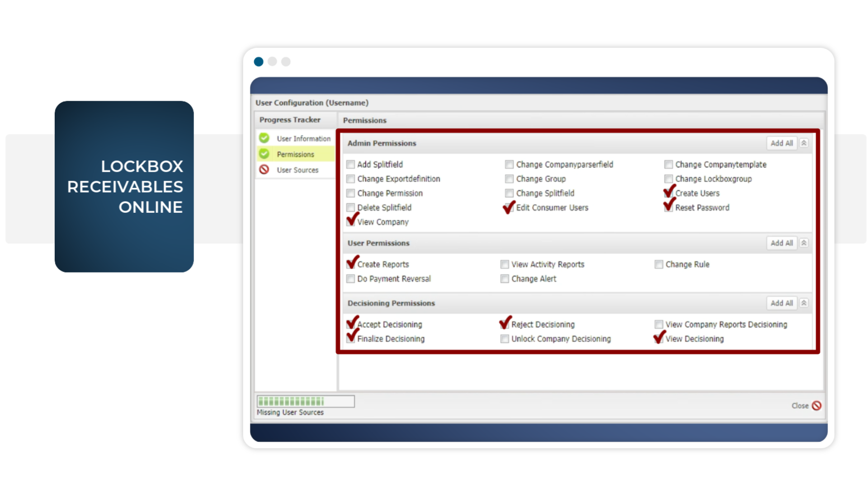
Task: Click the Lockbox Receivables Online card
Action: coord(124,186)
